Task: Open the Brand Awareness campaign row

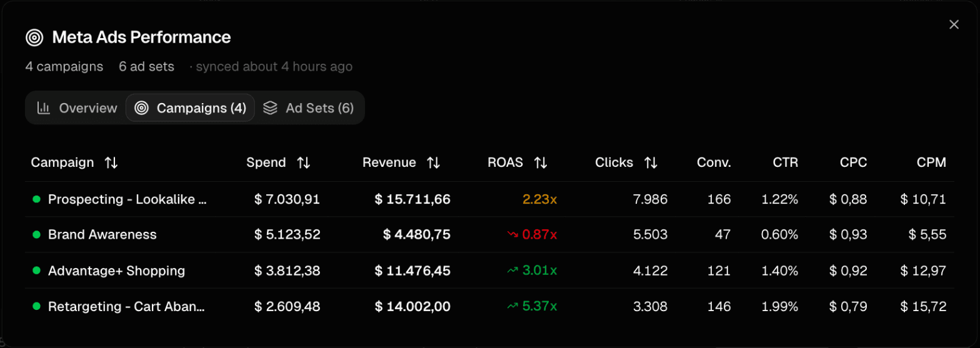Action: [x=489, y=235]
